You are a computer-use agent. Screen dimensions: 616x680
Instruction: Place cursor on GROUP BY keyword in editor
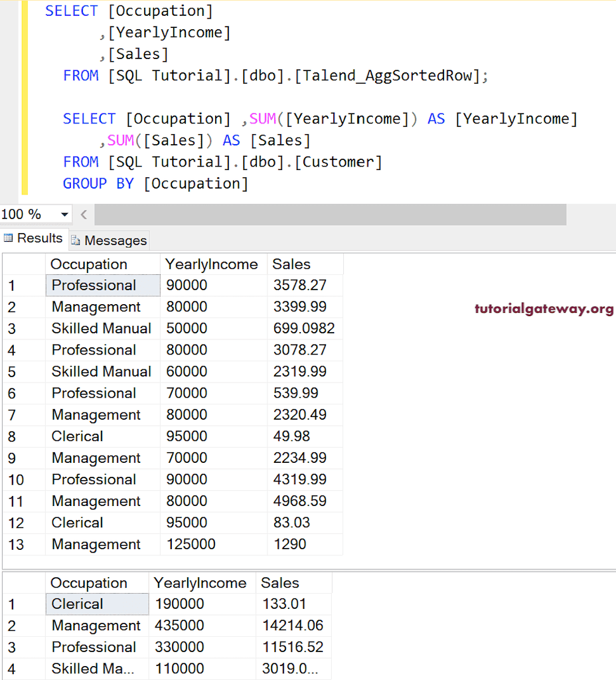tap(98, 184)
